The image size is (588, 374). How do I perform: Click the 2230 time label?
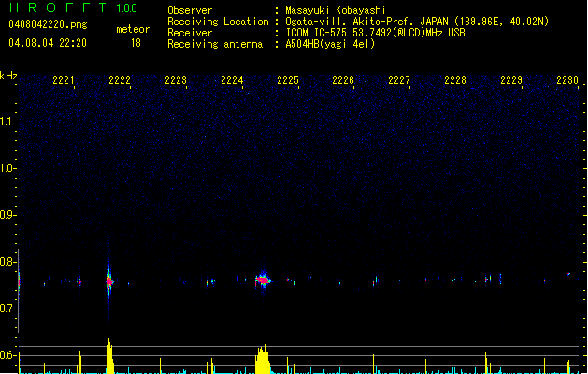567,81
